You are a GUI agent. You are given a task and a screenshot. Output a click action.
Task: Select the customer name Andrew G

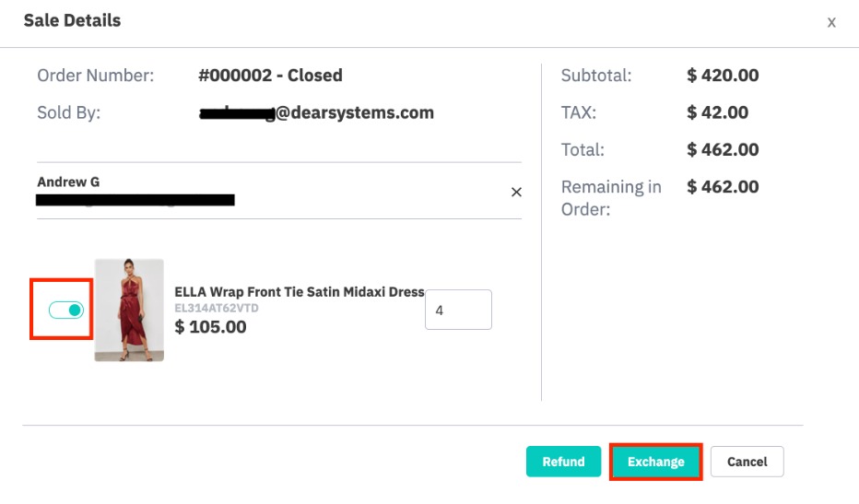[x=68, y=182]
